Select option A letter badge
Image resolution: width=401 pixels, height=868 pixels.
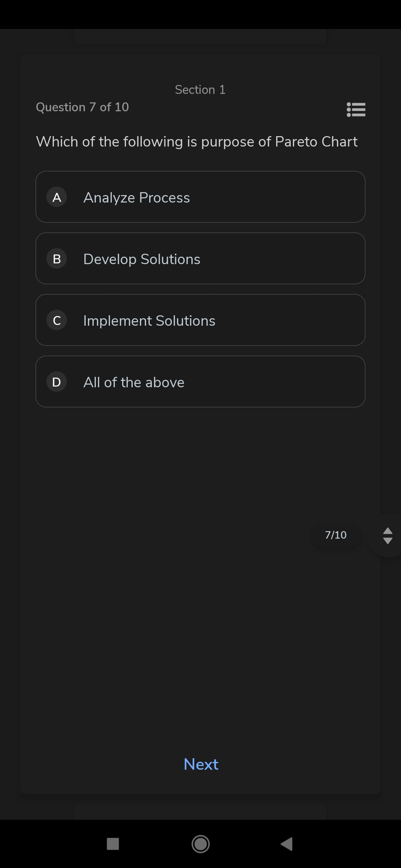pos(56,197)
